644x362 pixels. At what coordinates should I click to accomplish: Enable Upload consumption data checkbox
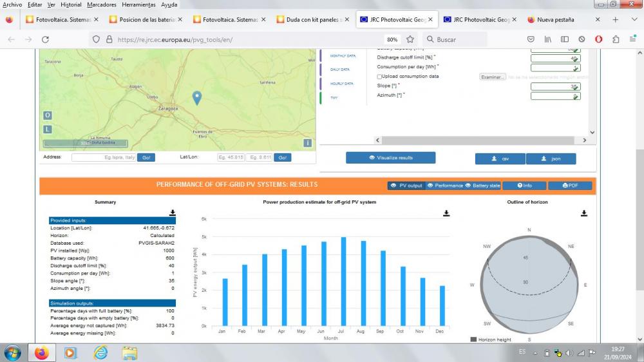click(x=379, y=77)
